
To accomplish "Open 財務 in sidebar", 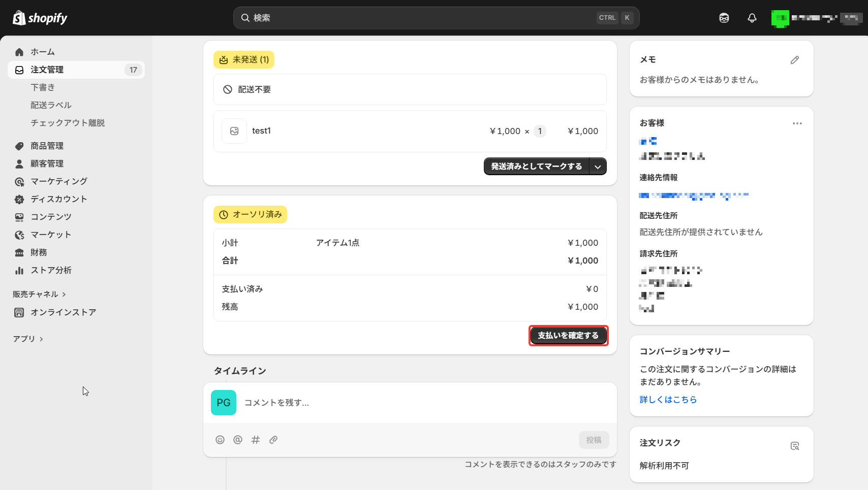I will pos(76,252).
